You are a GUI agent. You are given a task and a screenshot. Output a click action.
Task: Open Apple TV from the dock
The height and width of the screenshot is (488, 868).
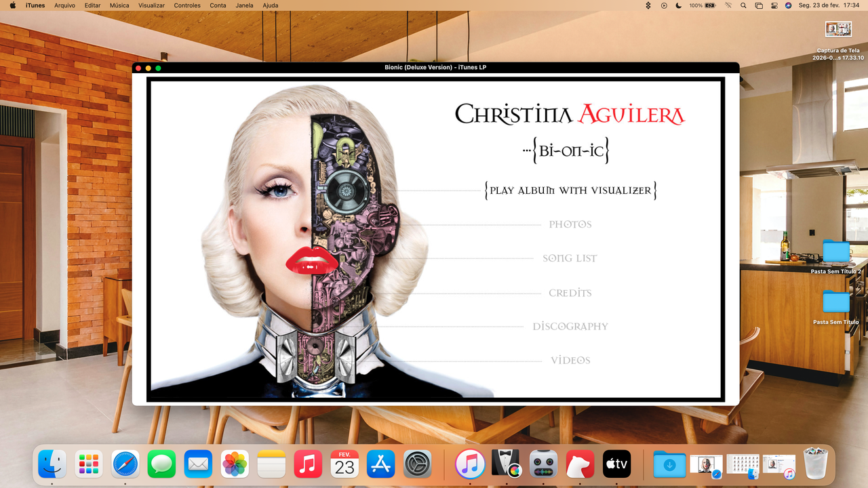[x=616, y=464]
